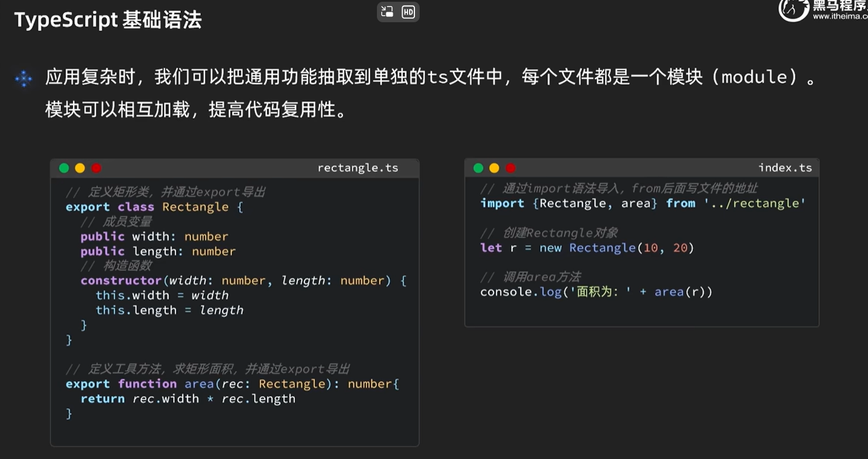The height and width of the screenshot is (459, 868).
Task: Click the "export function area" declaration line
Action: pos(232,384)
